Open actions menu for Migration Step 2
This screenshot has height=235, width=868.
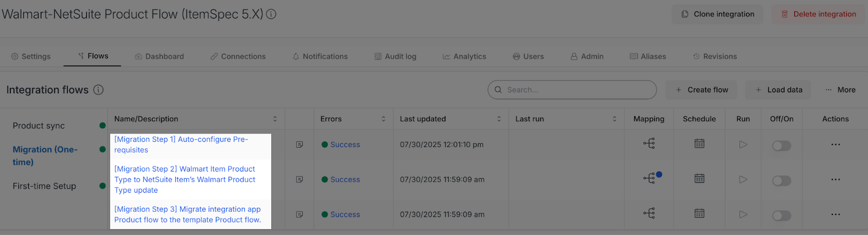pos(835,179)
